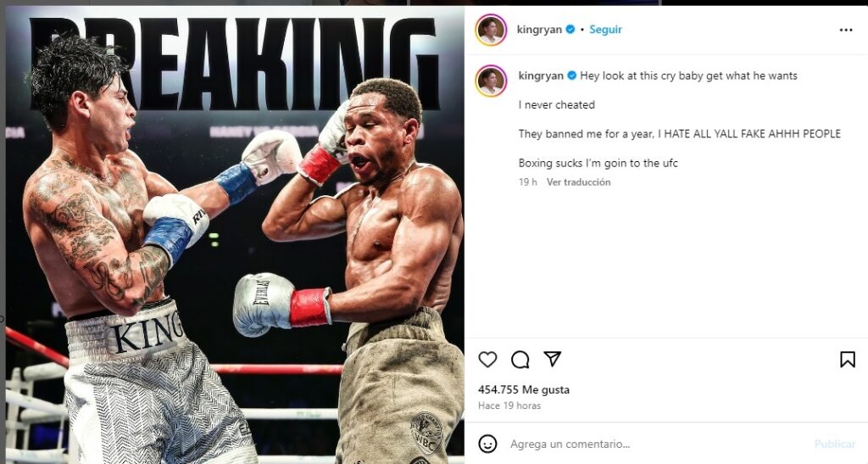The image size is (868, 464).
Task: Open the emoji picker smiley icon
Action: [x=487, y=444]
